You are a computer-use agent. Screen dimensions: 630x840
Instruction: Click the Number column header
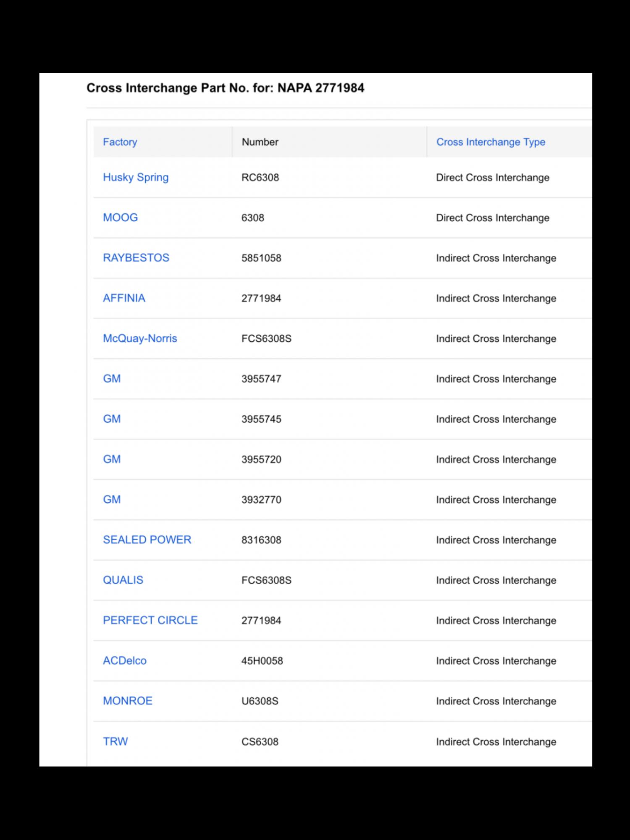point(260,142)
